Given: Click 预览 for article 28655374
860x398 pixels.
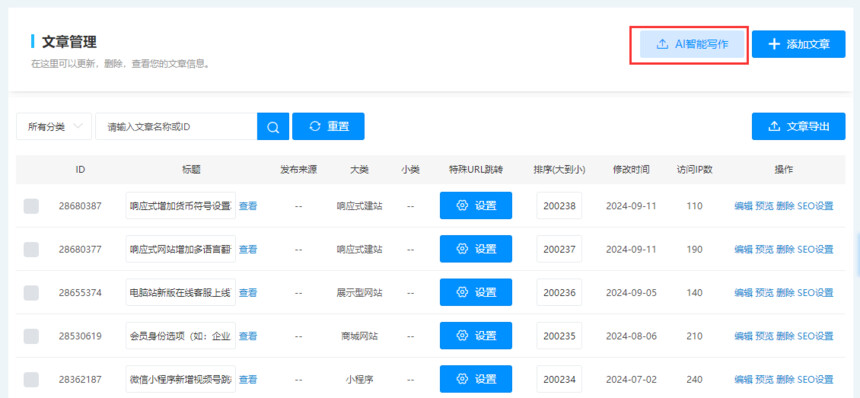Looking at the screenshot, I should click(x=764, y=293).
